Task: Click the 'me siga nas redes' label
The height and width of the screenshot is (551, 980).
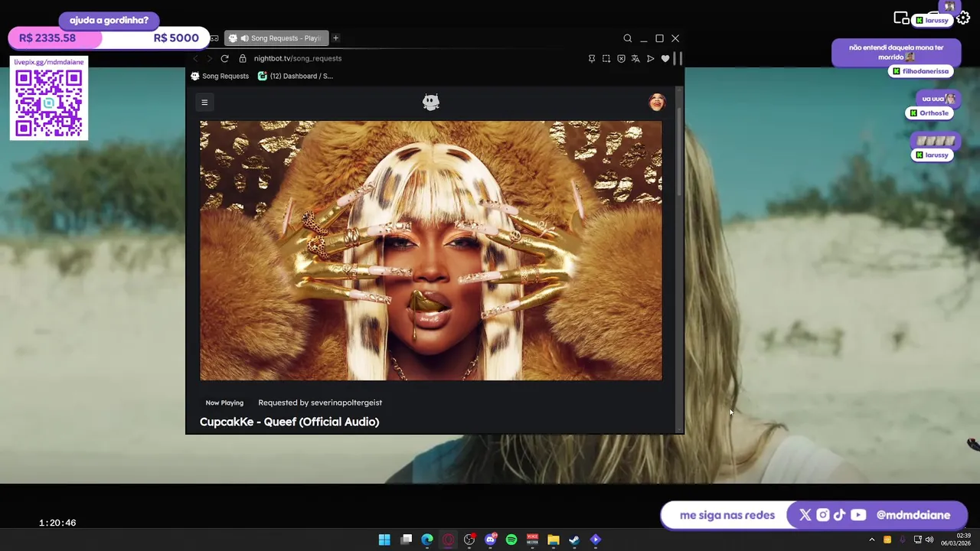Action: click(727, 515)
